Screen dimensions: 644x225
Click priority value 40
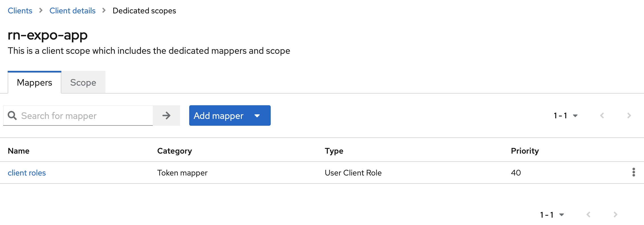[516, 173]
